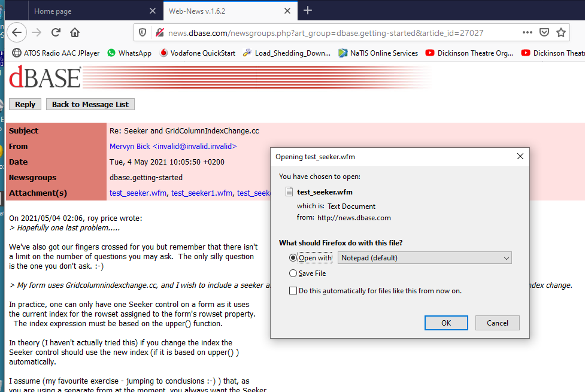Screen dimensions: 585x392
Task: Close the Web-News v.1.6.2 tab
Action: [x=287, y=11]
